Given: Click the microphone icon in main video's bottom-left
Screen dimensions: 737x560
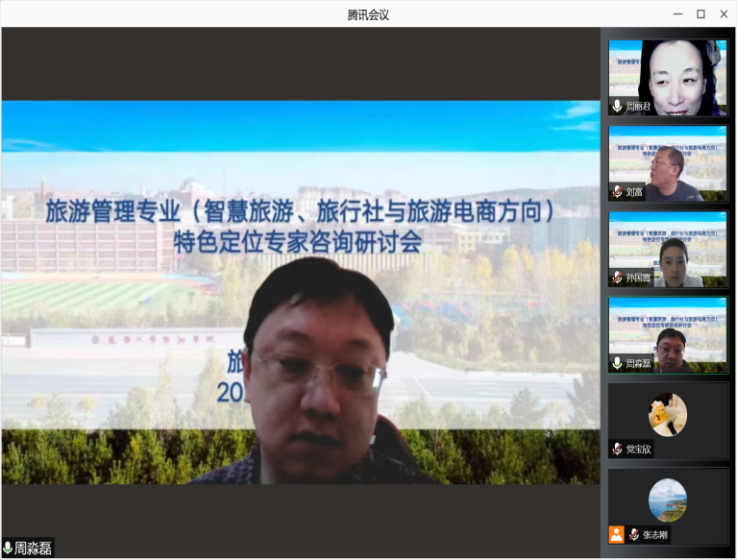Looking at the screenshot, I should pyautogui.click(x=9, y=548).
